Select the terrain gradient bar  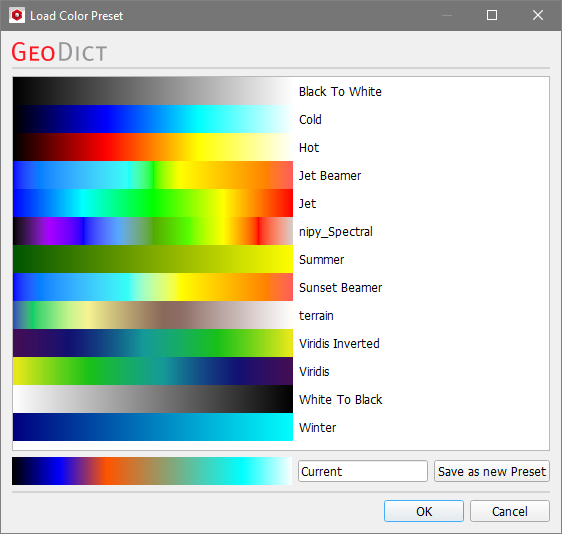point(153,315)
